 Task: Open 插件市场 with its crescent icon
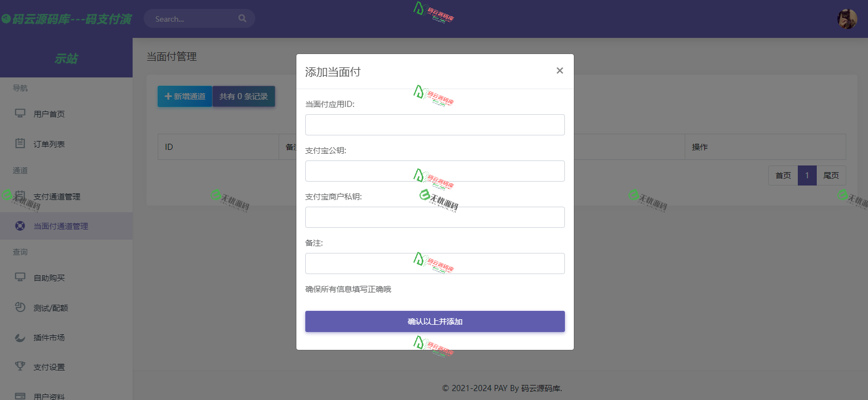[19, 337]
